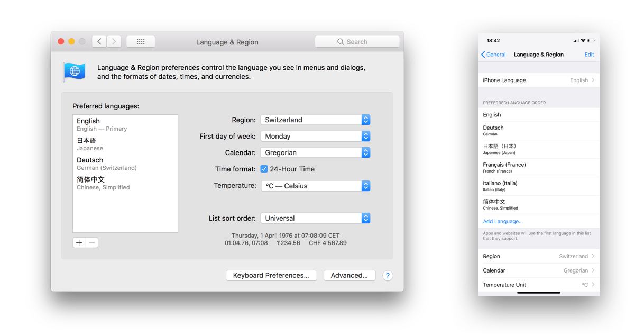Open the Region row on iPhone
Image resolution: width=644 pixels, height=335 pixels.
point(539,256)
